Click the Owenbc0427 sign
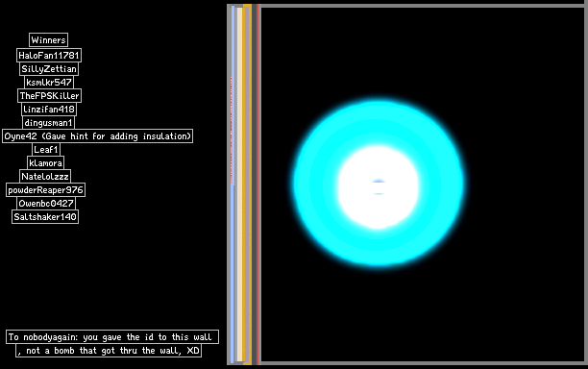The image size is (588, 369). pyautogui.click(x=46, y=204)
